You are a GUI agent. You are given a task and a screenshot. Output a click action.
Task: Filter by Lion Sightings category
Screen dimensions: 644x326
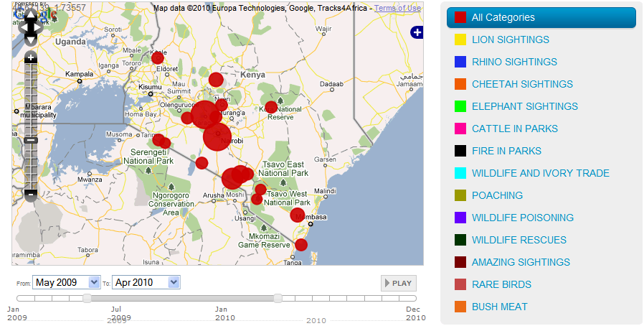click(510, 39)
